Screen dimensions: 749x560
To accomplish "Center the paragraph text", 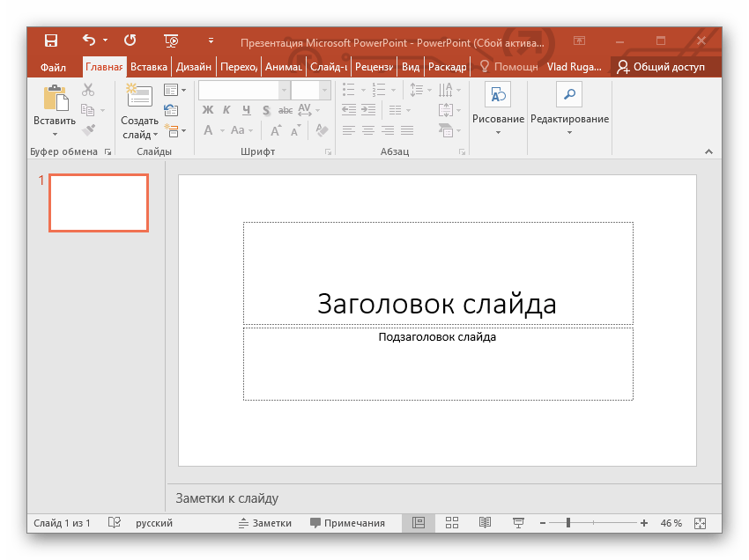I will point(367,130).
